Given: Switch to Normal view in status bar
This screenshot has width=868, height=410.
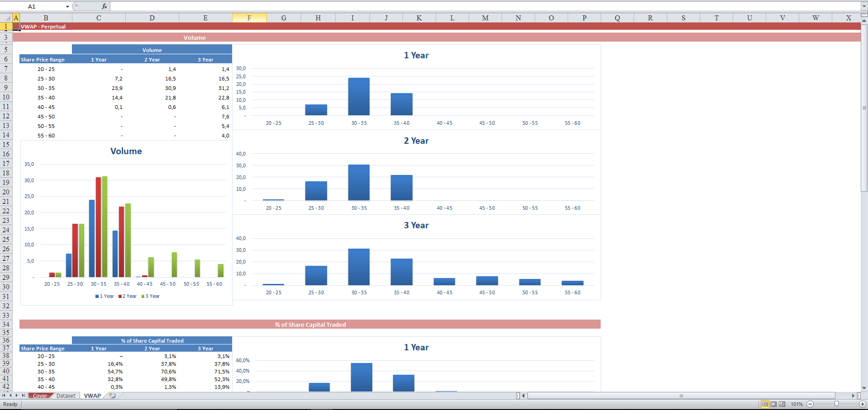Looking at the screenshot, I should click(x=765, y=404).
